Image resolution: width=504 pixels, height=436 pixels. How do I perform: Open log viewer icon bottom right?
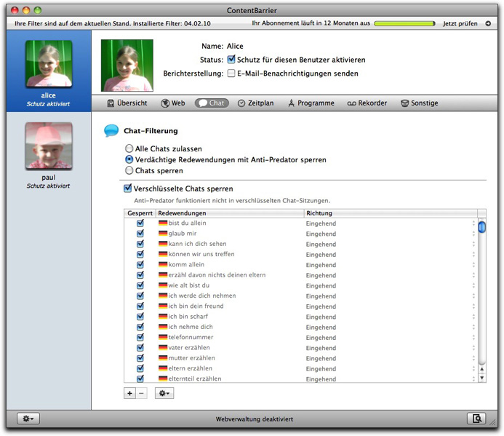pos(476,419)
